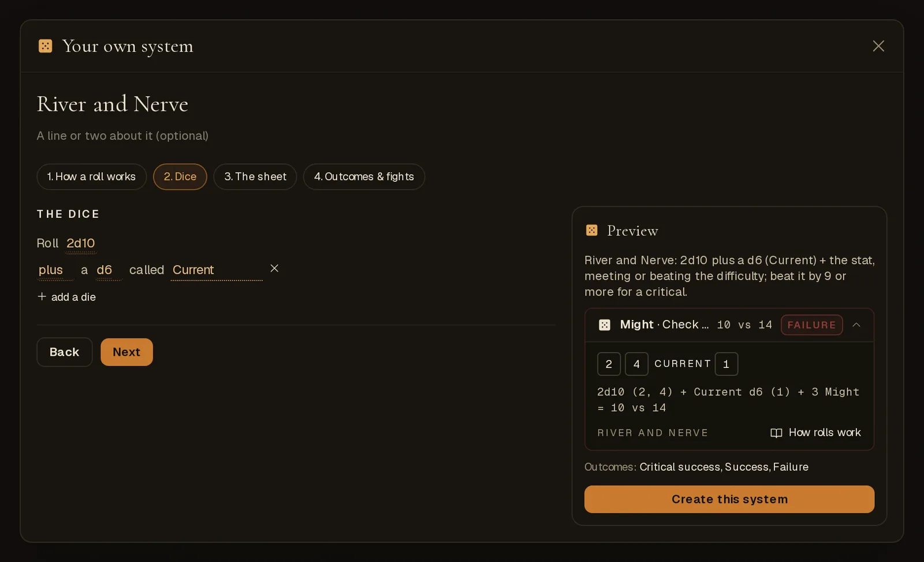The image size is (924, 562).
Task: Collapse the Might Check roll card
Action: [856, 325]
